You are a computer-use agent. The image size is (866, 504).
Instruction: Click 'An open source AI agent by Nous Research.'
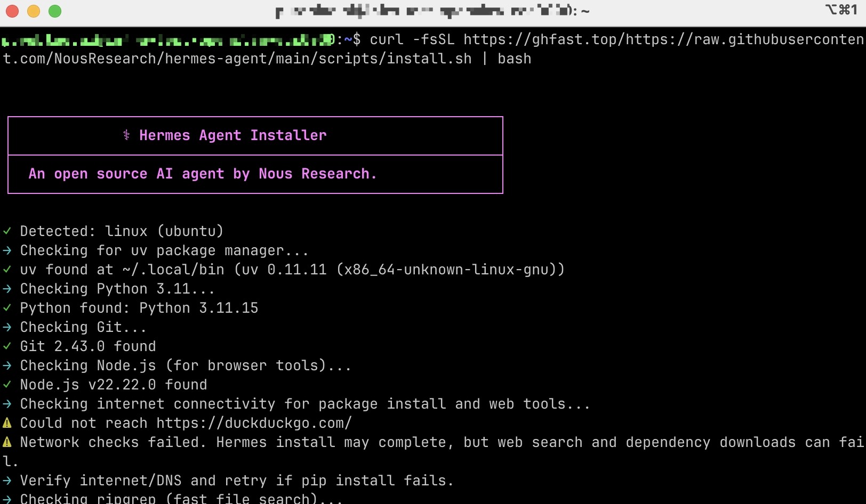tap(203, 174)
